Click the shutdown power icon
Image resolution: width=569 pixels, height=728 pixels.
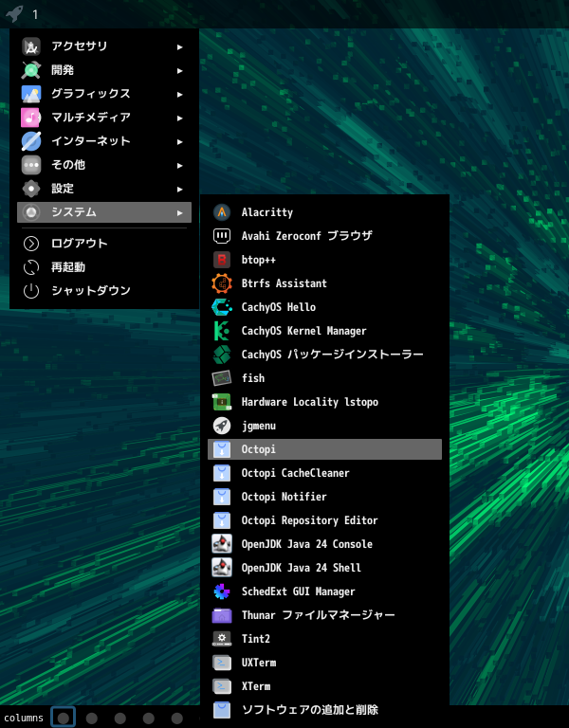pos(31,291)
